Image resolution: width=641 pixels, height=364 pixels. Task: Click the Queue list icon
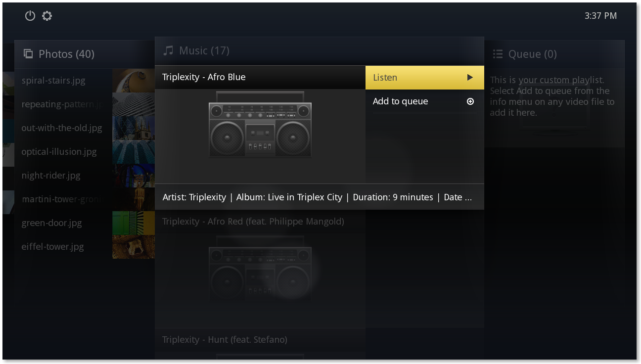pyautogui.click(x=498, y=54)
